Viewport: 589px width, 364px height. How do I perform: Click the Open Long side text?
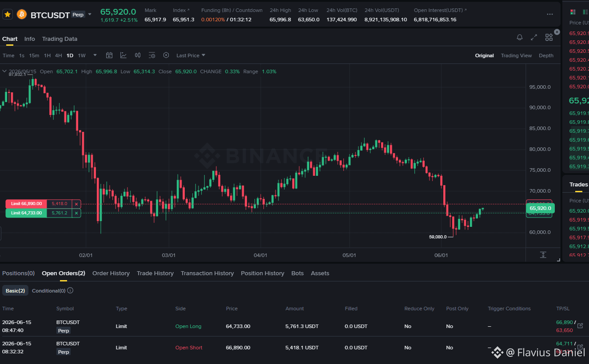click(x=188, y=326)
